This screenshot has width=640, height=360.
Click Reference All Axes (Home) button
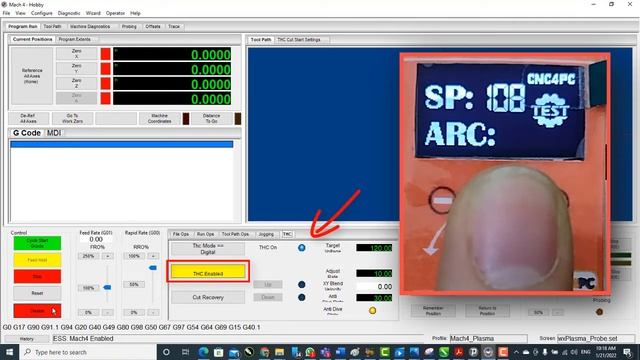[32, 76]
